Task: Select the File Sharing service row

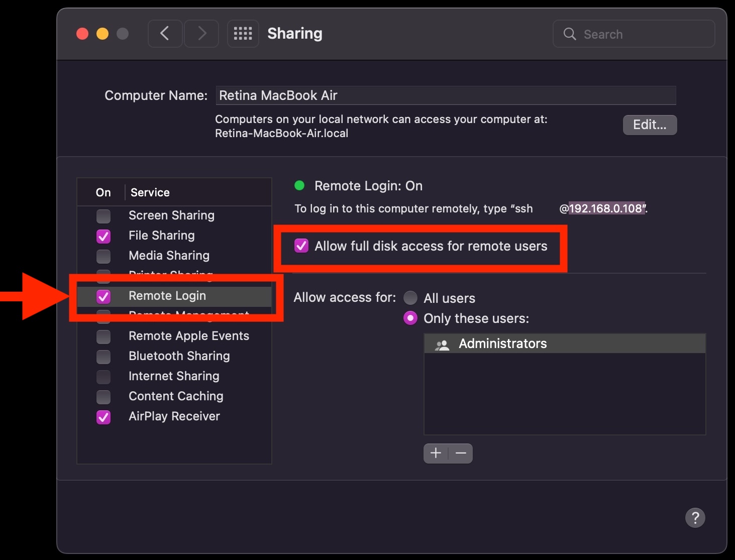Action: (174, 236)
